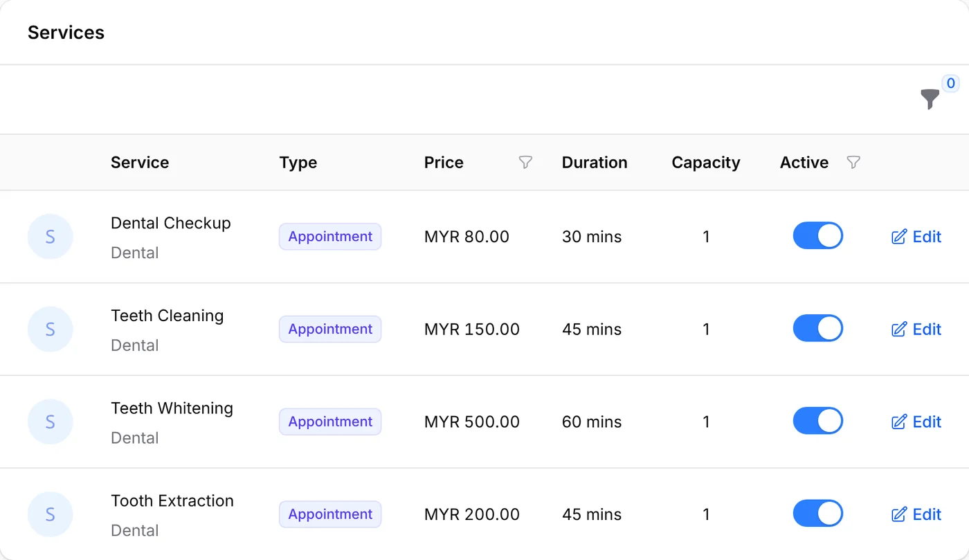
Task: Open the Price column filter icon
Action: (x=525, y=163)
